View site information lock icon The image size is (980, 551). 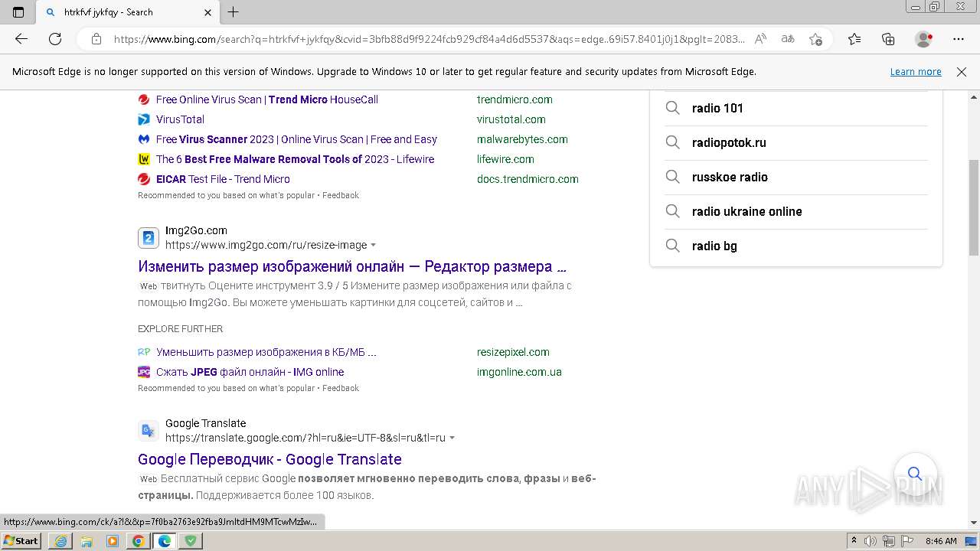coord(96,39)
